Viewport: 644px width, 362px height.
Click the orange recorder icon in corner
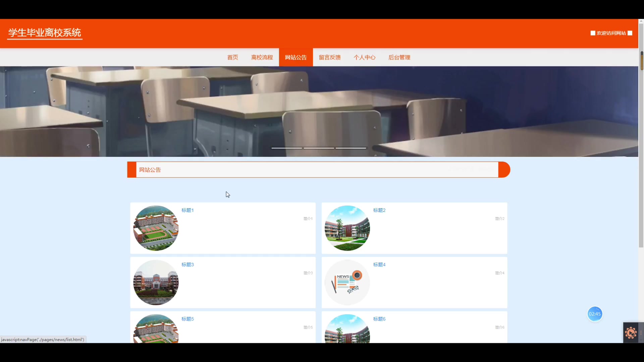click(x=631, y=333)
